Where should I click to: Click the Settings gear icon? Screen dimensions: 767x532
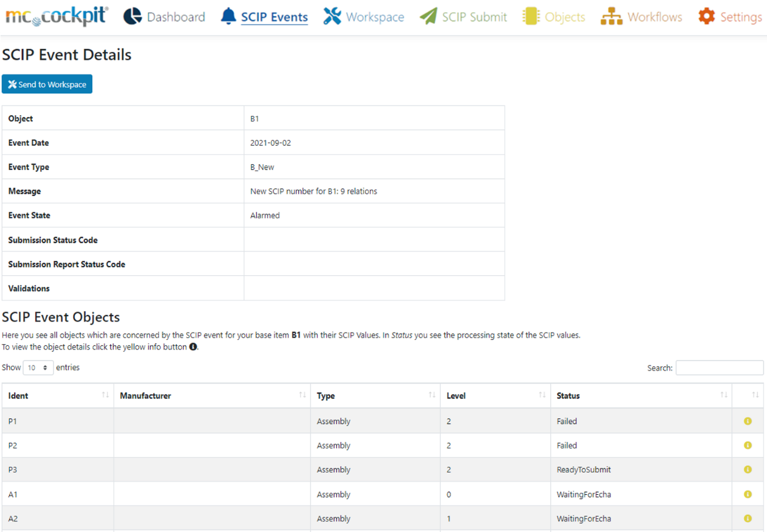(x=707, y=16)
